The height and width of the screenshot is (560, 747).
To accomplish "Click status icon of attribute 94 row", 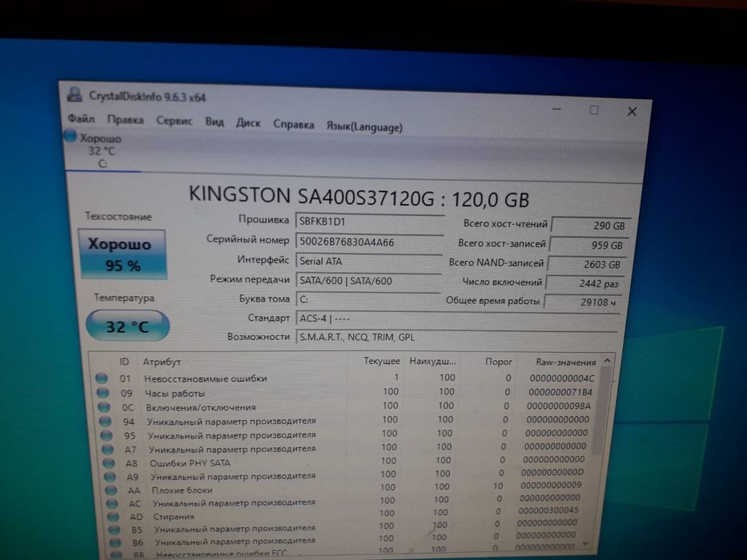I will (106, 422).
